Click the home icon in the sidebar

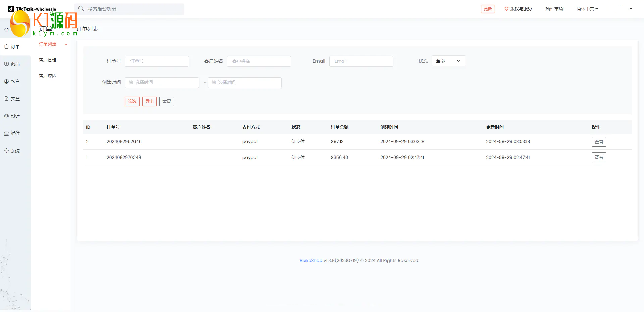pos(6,30)
